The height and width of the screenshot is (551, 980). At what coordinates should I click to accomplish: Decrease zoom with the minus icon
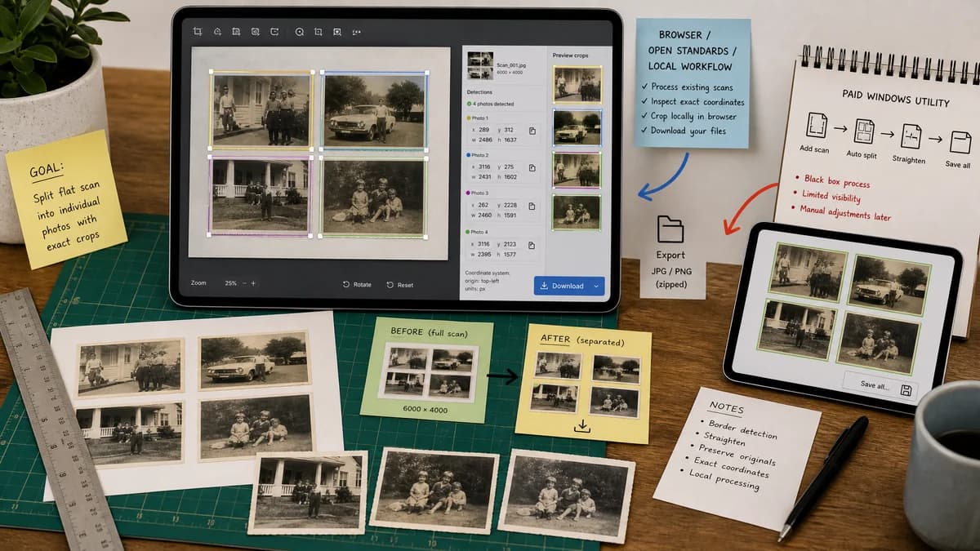243,283
